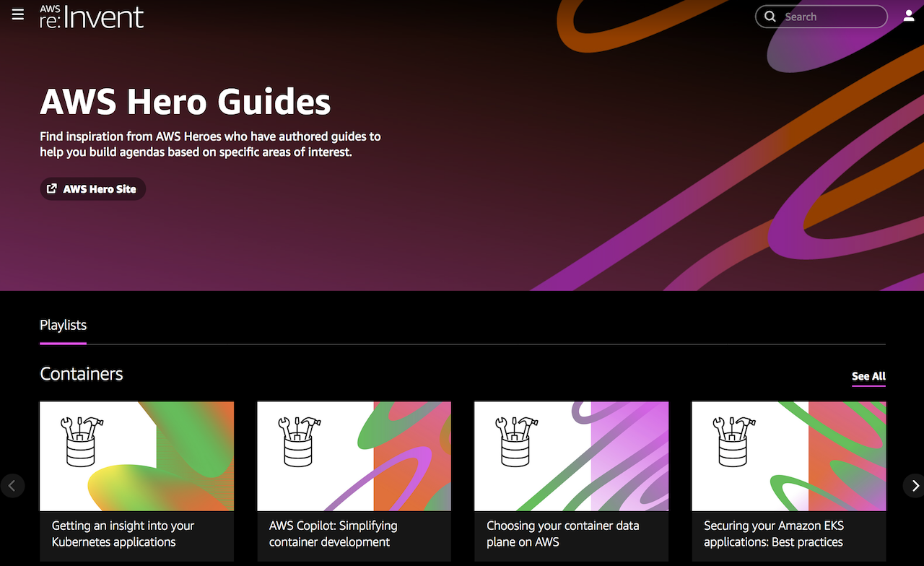The height and width of the screenshot is (566, 924).
Task: Click the search magnifier icon
Action: (770, 17)
